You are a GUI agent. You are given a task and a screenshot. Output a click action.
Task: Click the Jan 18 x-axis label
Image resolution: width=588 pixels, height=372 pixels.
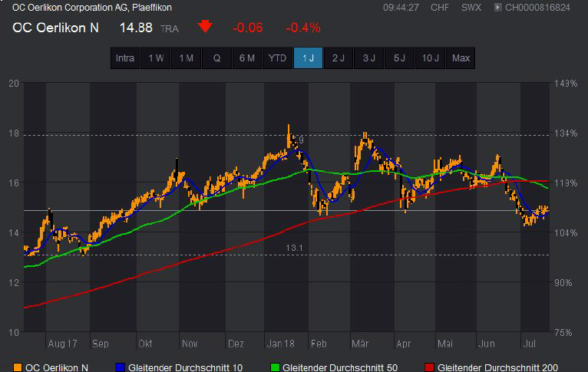(x=280, y=344)
